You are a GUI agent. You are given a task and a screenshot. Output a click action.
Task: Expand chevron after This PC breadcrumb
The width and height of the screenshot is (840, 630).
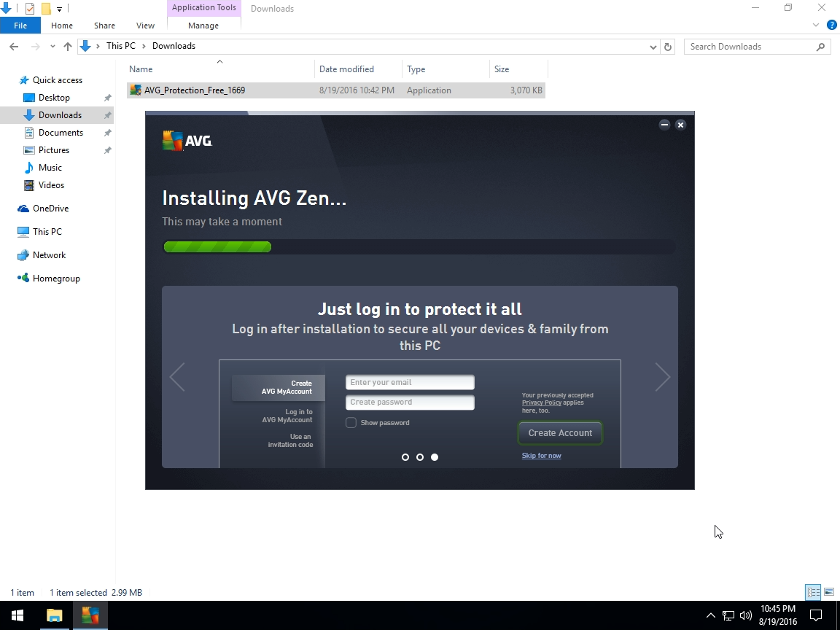click(144, 46)
